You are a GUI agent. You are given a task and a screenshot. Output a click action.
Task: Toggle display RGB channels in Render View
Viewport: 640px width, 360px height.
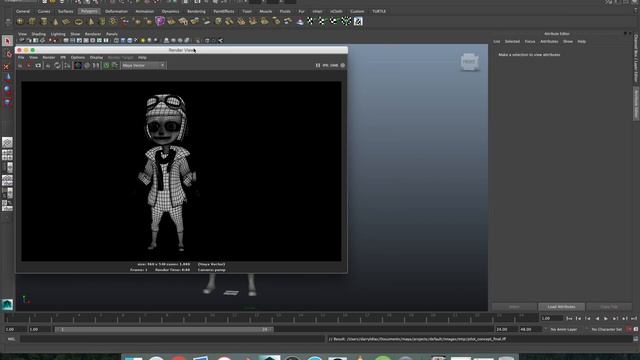coord(78,65)
